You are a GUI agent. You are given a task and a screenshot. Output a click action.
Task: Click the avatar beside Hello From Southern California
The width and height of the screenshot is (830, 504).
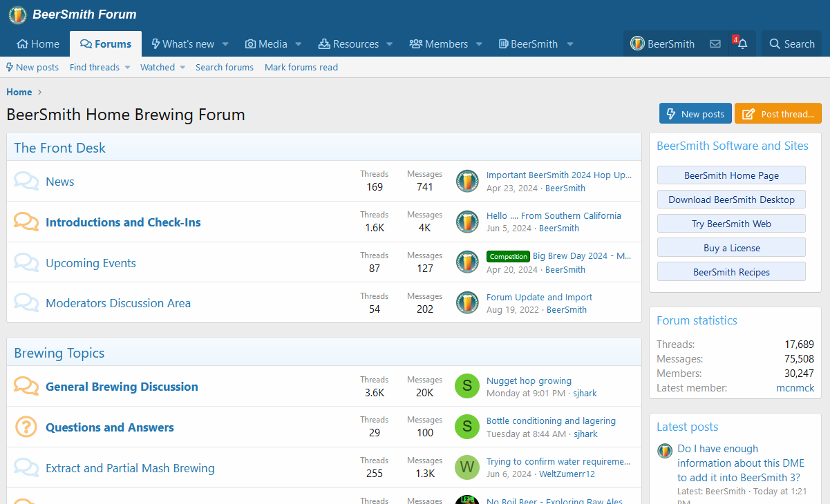click(467, 222)
